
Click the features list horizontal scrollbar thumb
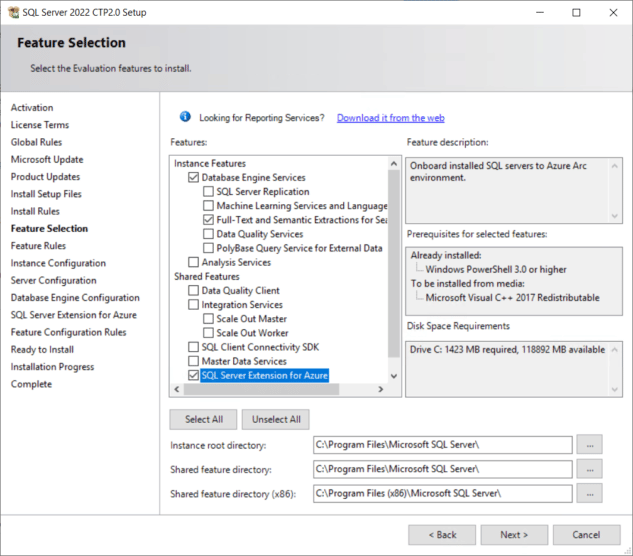tap(262, 389)
